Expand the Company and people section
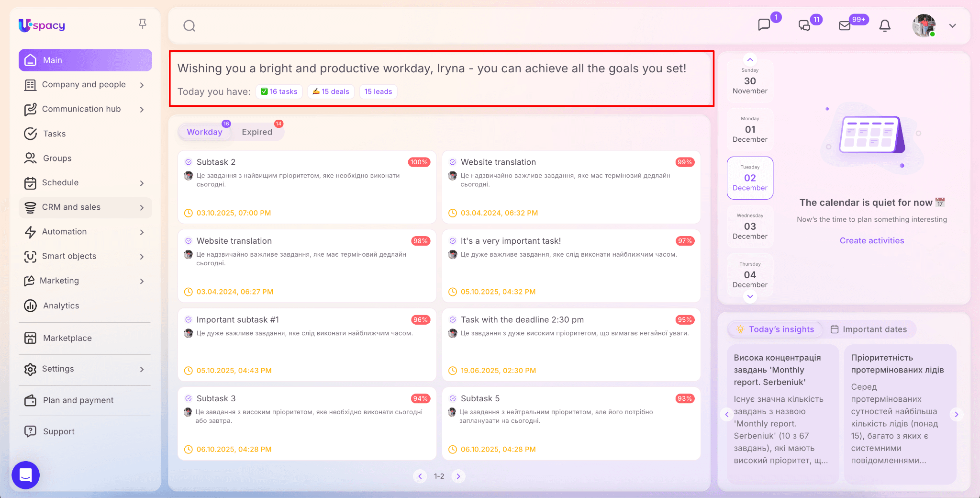Screen dimensions: 980x498 142,85
